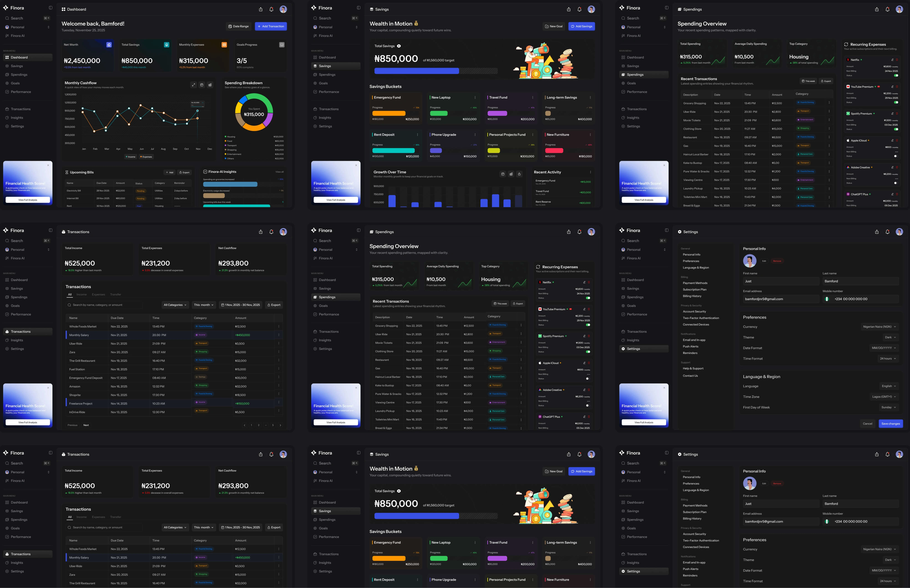Click the Net Worth card edit icon
Screen dimensions: 910x588
click(x=109, y=45)
